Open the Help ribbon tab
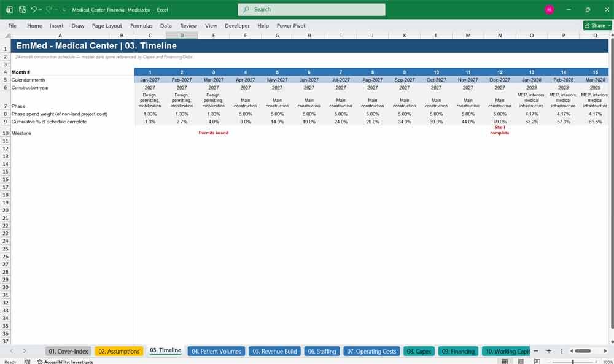The width and height of the screenshot is (614, 364). tap(263, 25)
